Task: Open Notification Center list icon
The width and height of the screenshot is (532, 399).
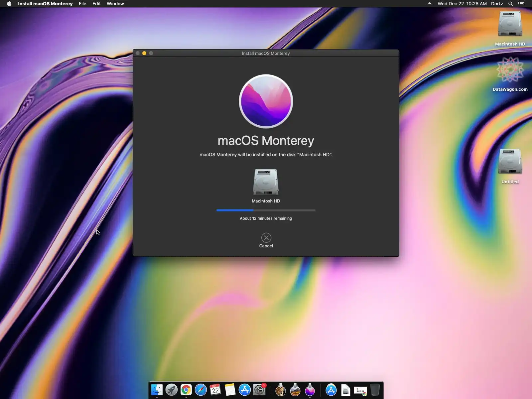Action: pyautogui.click(x=521, y=4)
